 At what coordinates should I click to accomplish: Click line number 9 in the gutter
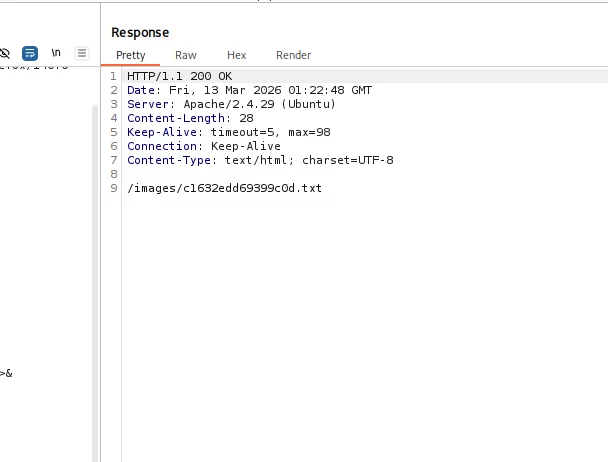[x=114, y=188]
